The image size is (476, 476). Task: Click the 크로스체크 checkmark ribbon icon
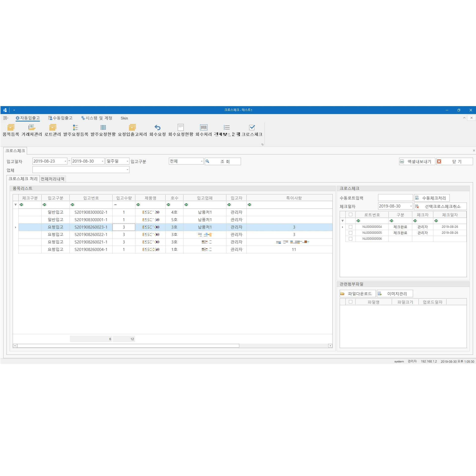coord(252,128)
